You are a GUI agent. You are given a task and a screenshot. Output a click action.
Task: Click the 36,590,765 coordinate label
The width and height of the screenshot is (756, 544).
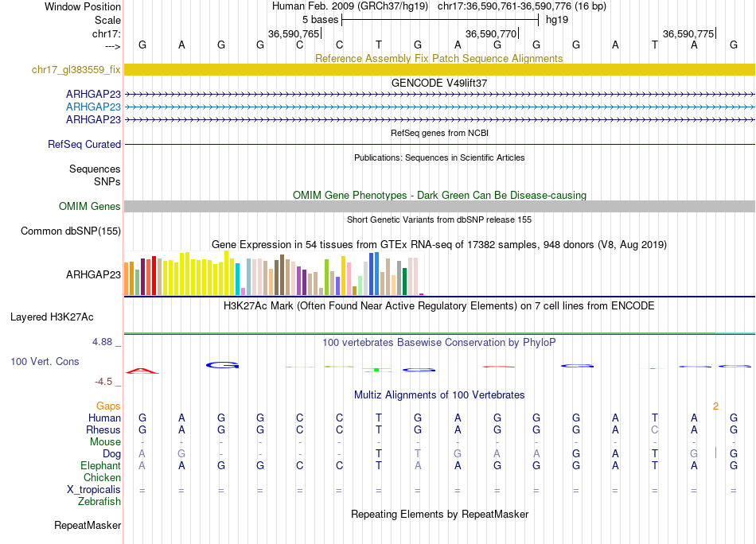[294, 33]
